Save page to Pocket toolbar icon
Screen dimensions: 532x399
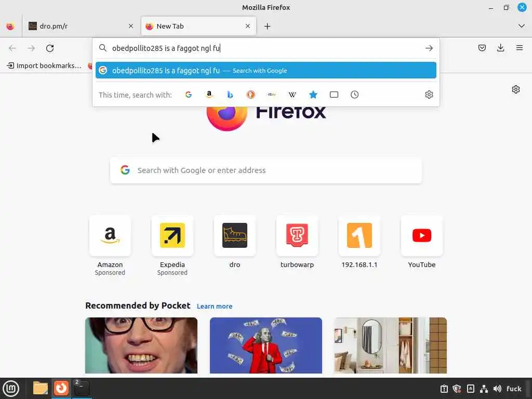482,48
